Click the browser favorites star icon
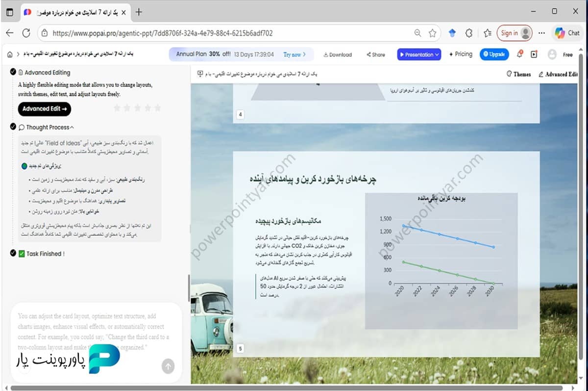The height and width of the screenshot is (391, 588). point(432,33)
